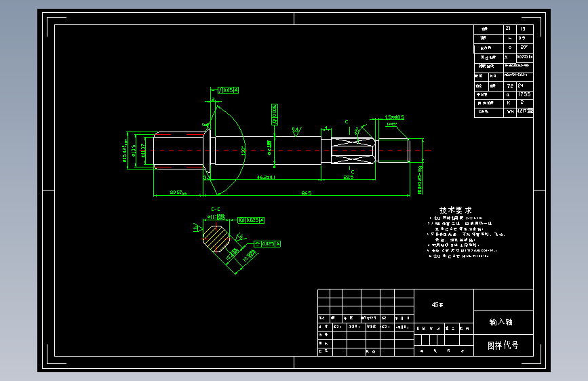This screenshot has width=588, height=381.
Task: Click the 22.5 dimension value
Action: click(348, 177)
